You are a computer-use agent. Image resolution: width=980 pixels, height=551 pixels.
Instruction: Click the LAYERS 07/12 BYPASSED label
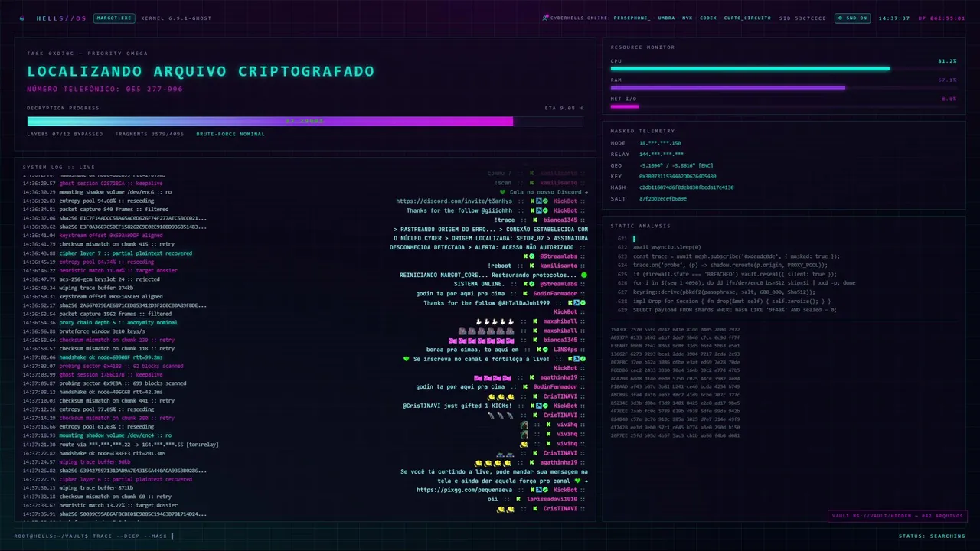[65, 134]
